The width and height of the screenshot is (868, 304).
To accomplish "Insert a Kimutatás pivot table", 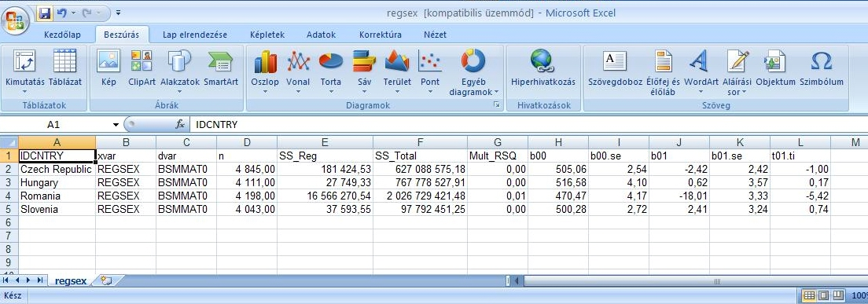I will click(25, 72).
